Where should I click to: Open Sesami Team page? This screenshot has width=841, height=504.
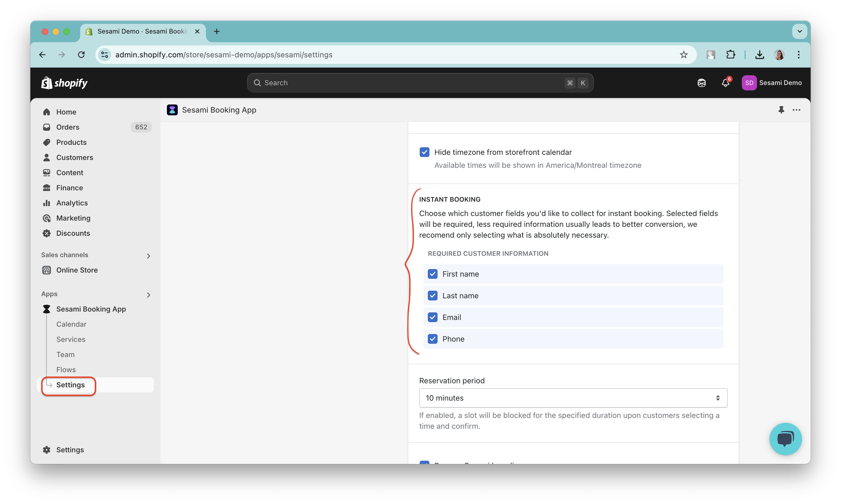point(65,355)
